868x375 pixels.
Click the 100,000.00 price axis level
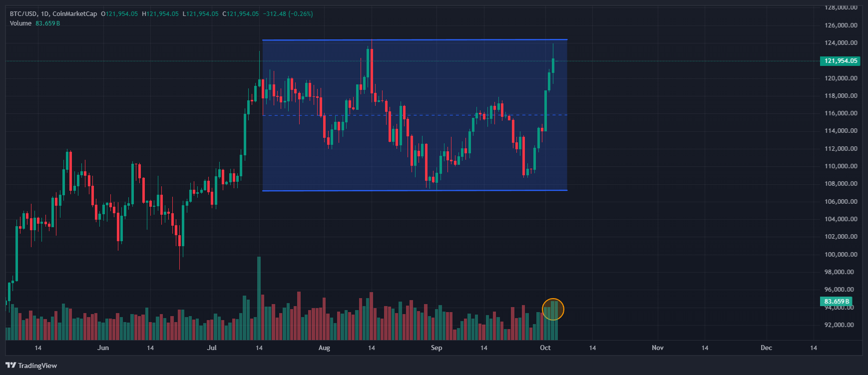pyautogui.click(x=841, y=255)
